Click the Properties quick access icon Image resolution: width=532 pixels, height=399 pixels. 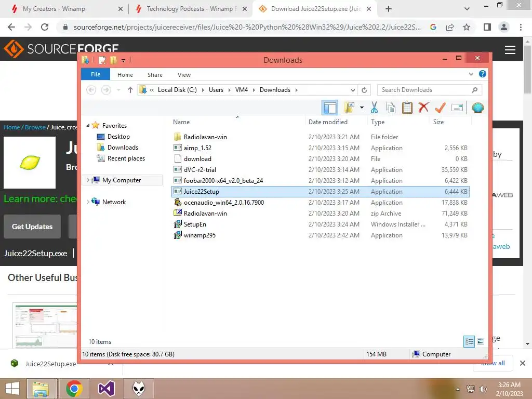coord(102,60)
